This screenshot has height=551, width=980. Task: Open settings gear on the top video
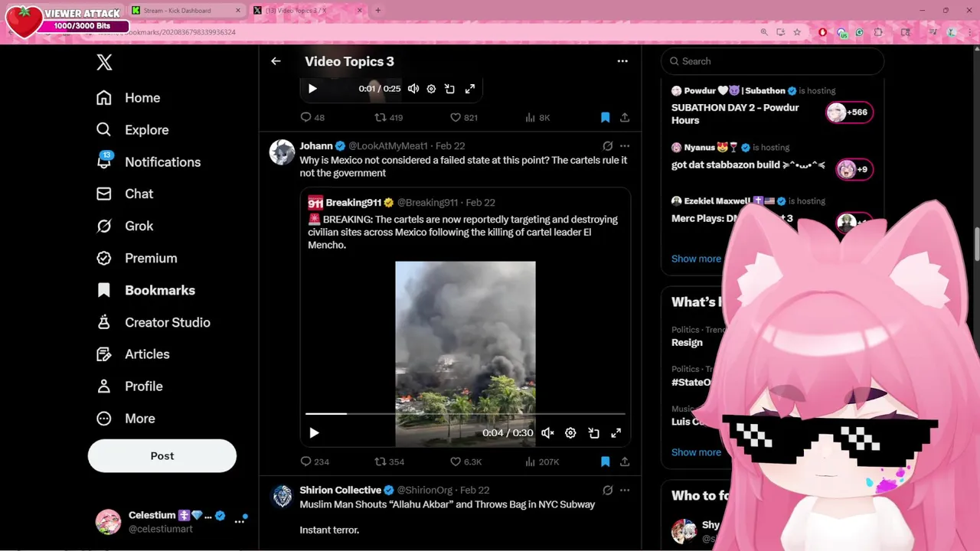431,89
